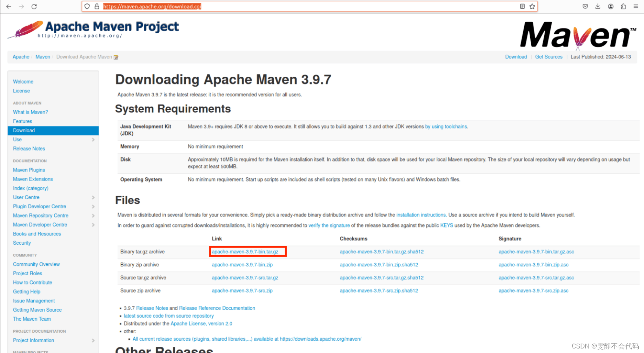Reload the current page
The width and height of the screenshot is (644, 353).
pos(34,6)
